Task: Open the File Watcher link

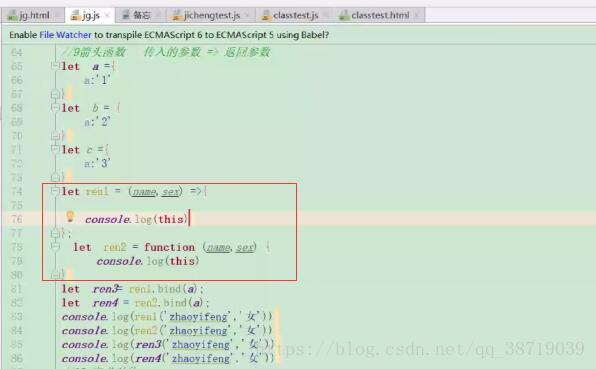Action: pos(65,35)
